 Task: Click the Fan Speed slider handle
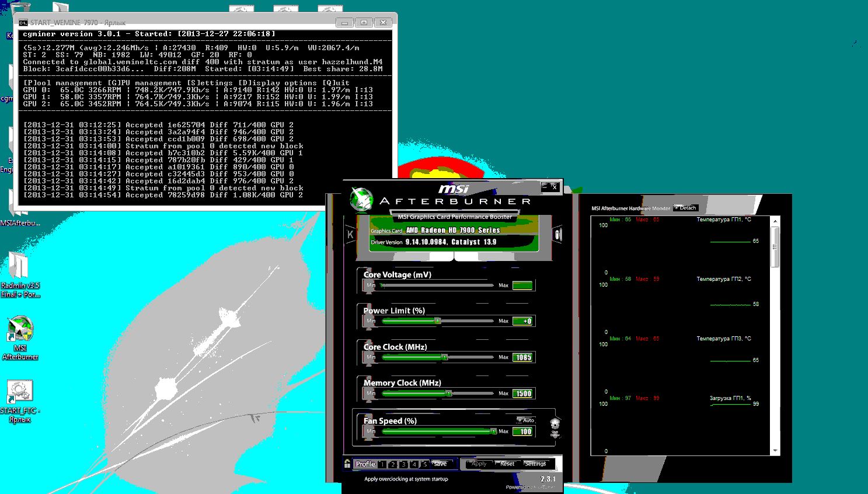coord(494,431)
